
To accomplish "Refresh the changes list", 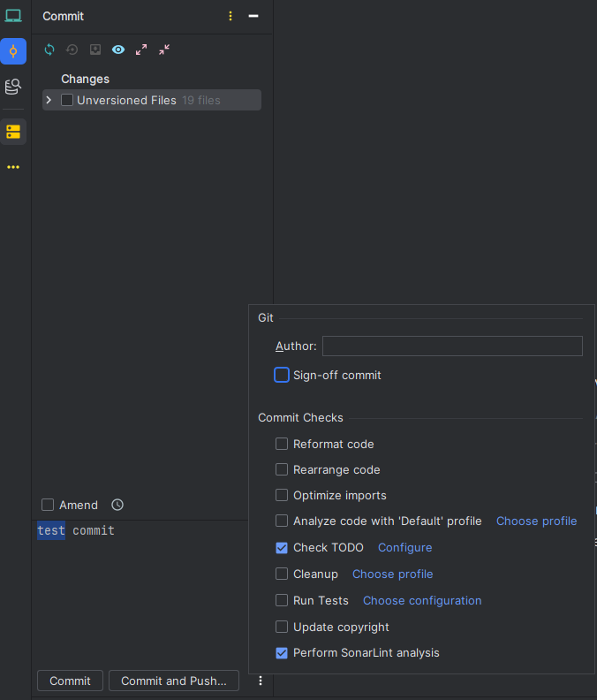I will pyautogui.click(x=49, y=49).
